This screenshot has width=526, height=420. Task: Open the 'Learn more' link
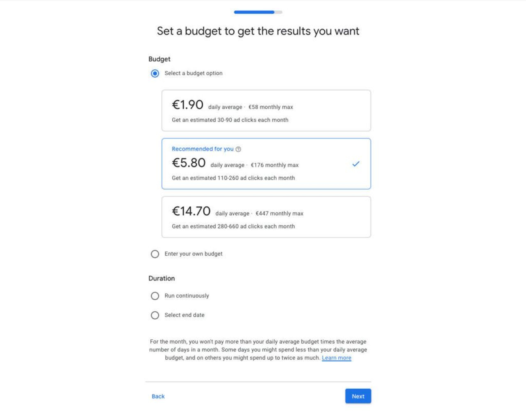(336, 358)
